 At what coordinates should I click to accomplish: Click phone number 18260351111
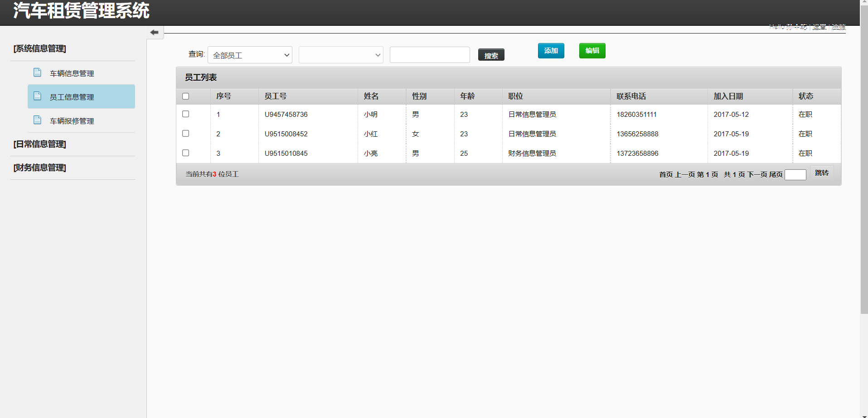(636, 115)
